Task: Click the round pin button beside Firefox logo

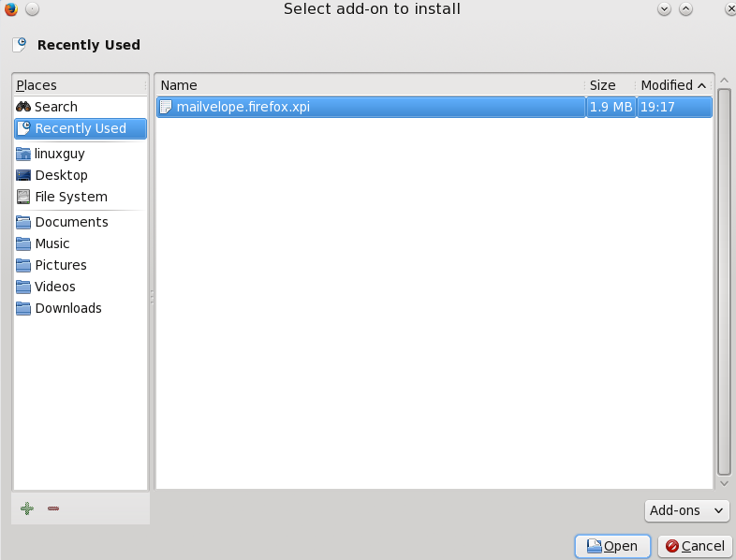Action: (x=32, y=9)
